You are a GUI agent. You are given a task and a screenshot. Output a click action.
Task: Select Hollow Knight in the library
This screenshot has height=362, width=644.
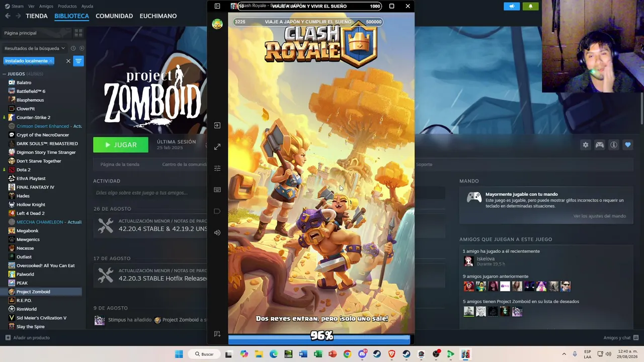31,205
